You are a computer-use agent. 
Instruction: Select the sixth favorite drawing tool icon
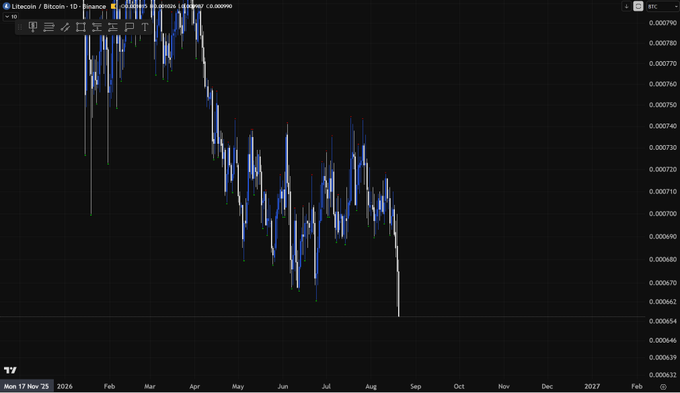pos(97,27)
